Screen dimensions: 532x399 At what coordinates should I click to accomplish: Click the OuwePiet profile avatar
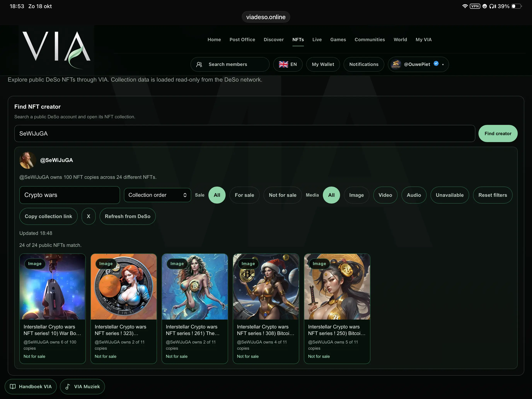click(396, 64)
